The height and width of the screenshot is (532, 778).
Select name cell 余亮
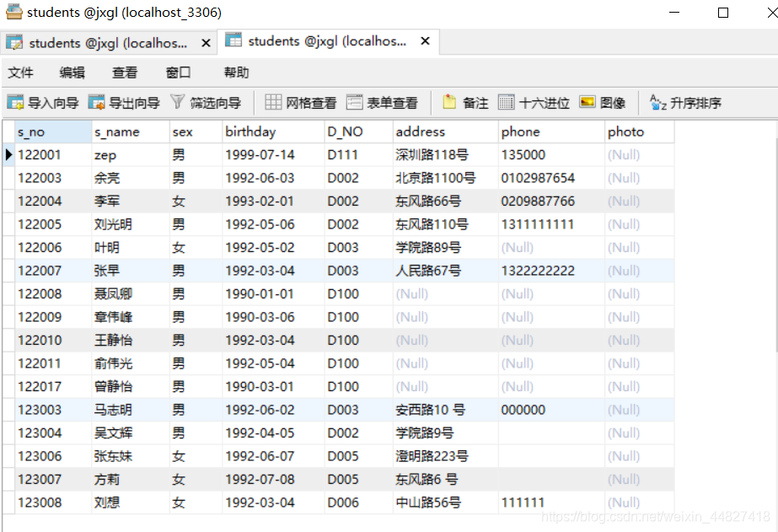pyautogui.click(x=131, y=178)
